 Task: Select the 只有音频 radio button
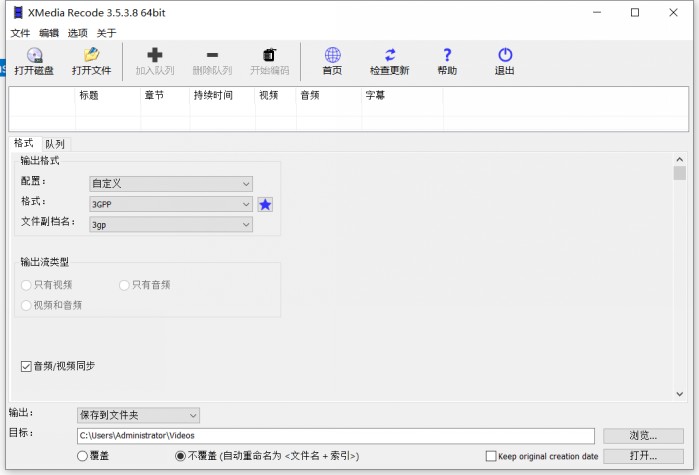pyautogui.click(x=124, y=285)
